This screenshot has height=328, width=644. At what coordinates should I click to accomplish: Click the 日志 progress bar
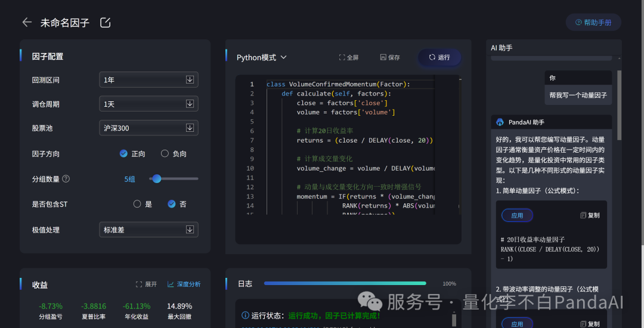point(345,283)
